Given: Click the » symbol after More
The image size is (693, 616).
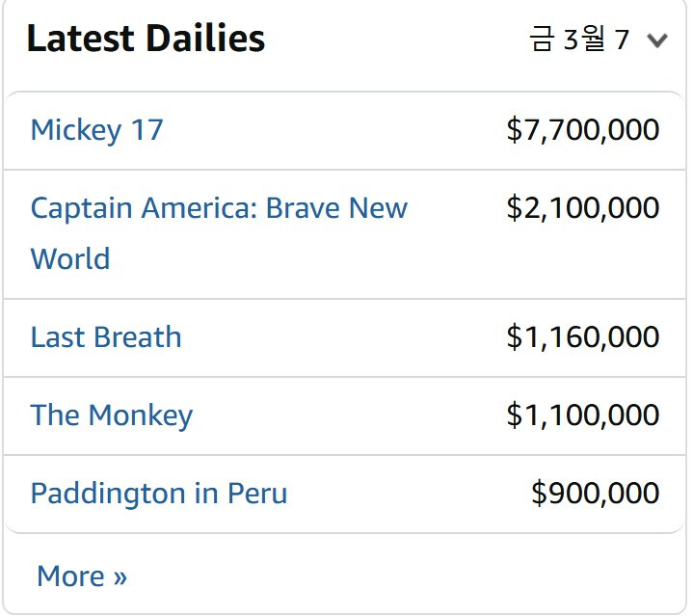Looking at the screenshot, I should tap(120, 577).
